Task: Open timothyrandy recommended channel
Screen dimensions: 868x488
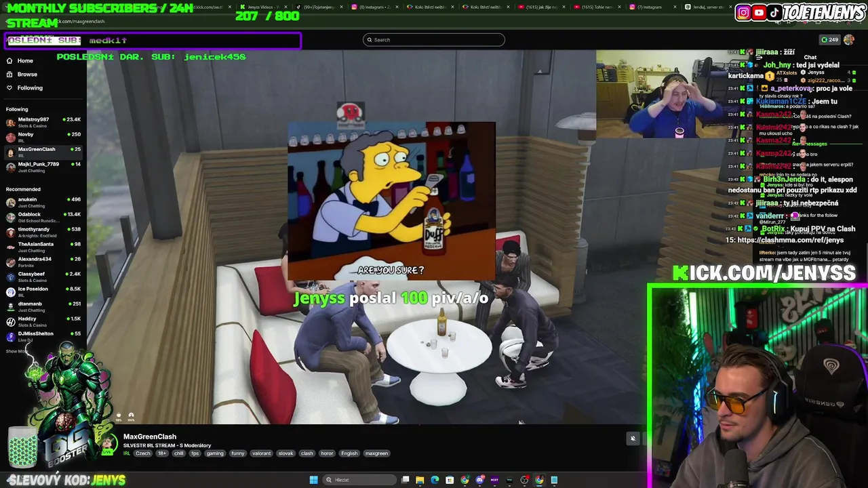Action: pos(43,232)
